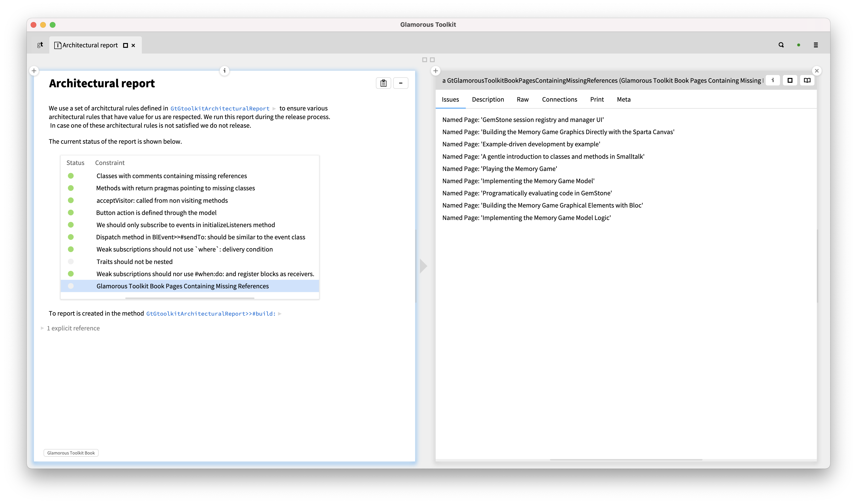Expand the arrow after GtGtoolkitArchitecturalReport
The width and height of the screenshot is (857, 504).
pyautogui.click(x=274, y=108)
